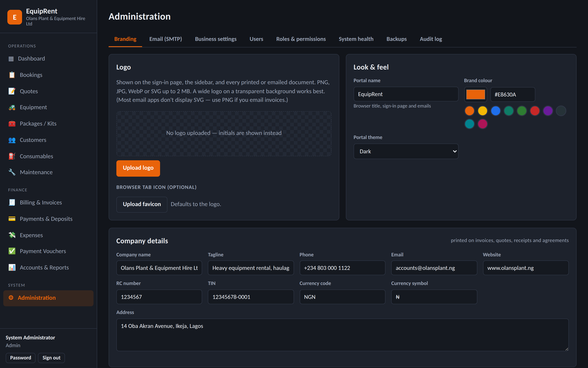Image resolution: width=588 pixels, height=368 pixels.
Task: Click the Sign out button
Action: pyautogui.click(x=51, y=358)
